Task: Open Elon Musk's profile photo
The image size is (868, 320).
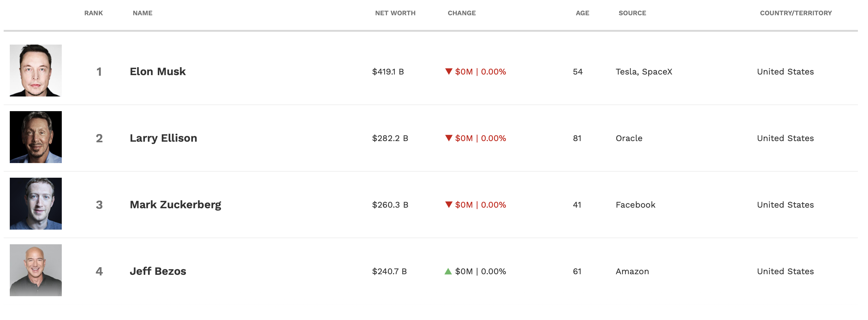Action: point(36,71)
